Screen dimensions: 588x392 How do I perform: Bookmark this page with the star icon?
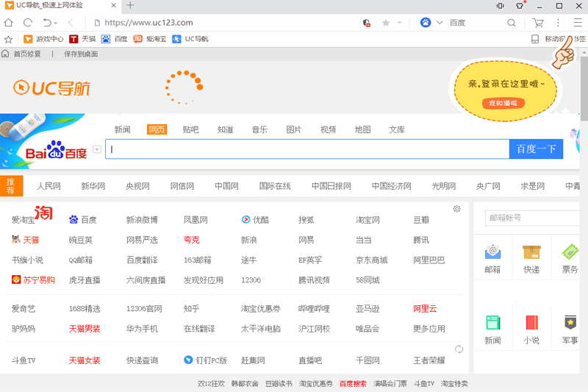click(387, 23)
